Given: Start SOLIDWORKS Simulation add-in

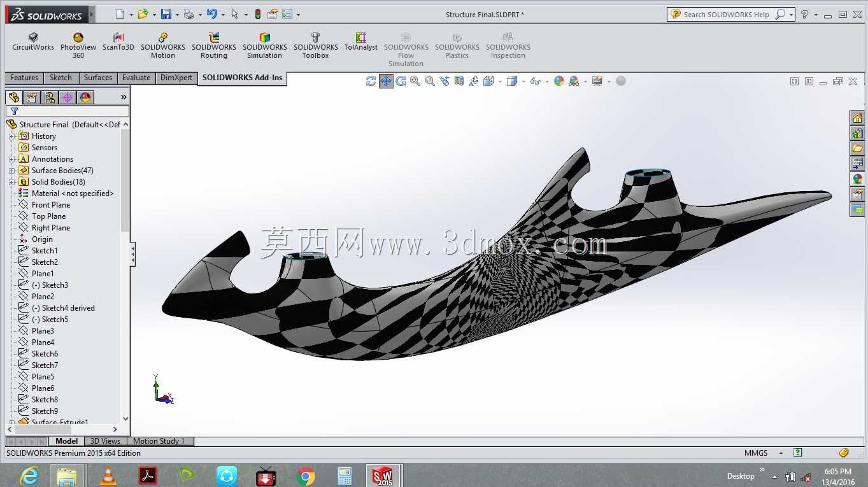Looking at the screenshot, I should [265, 46].
